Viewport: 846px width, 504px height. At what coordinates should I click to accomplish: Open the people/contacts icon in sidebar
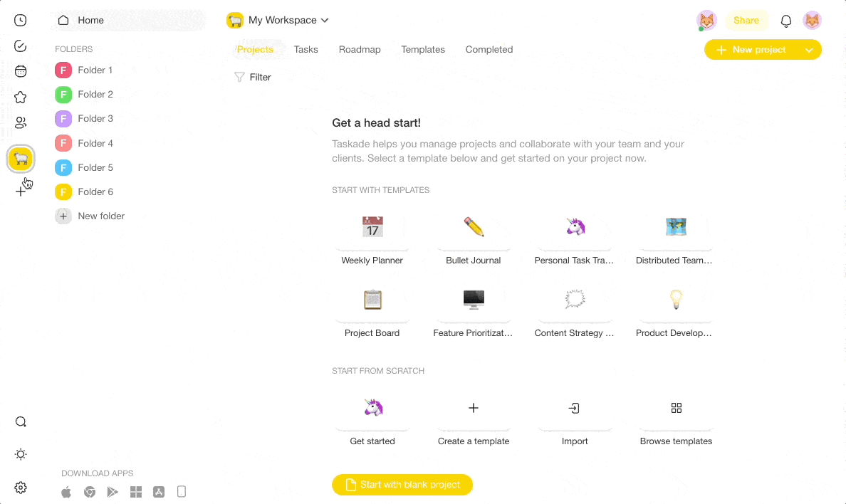(x=20, y=122)
